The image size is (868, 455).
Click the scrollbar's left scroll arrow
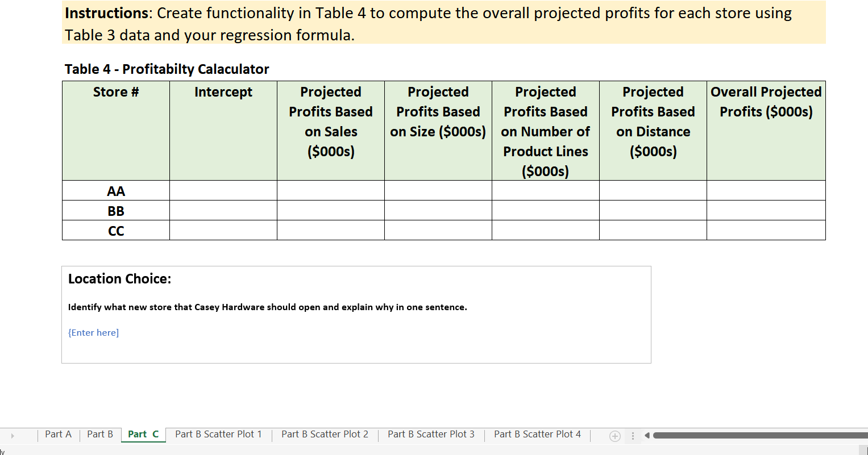click(x=646, y=435)
